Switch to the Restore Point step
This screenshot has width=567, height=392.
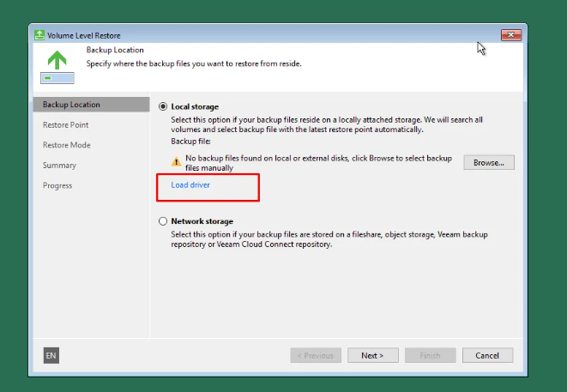(x=65, y=125)
